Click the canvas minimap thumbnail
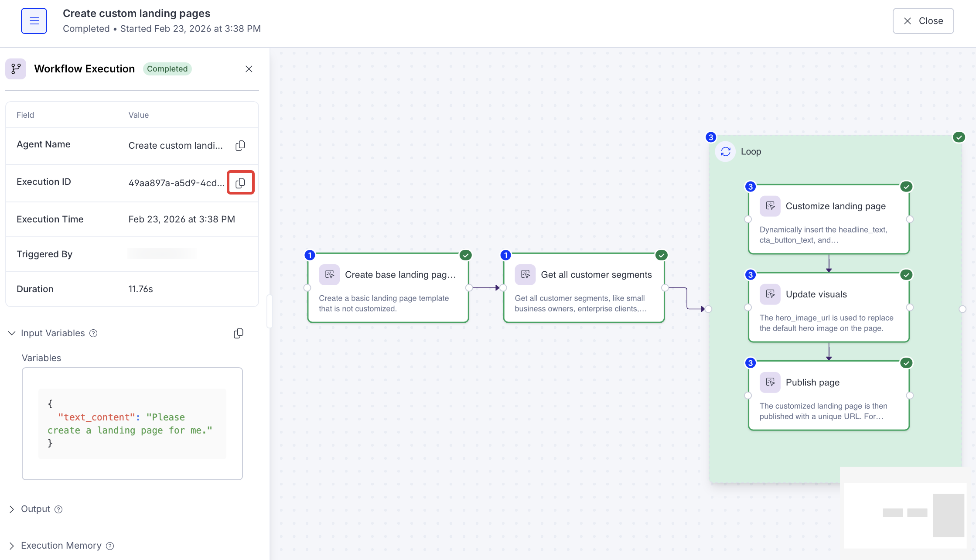 (905, 515)
